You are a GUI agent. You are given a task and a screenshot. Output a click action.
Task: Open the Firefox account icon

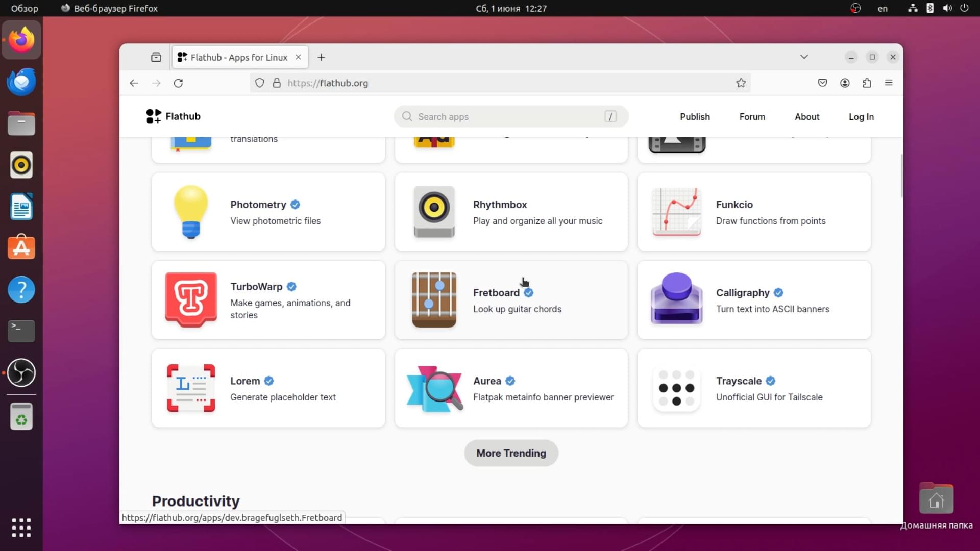845,83
